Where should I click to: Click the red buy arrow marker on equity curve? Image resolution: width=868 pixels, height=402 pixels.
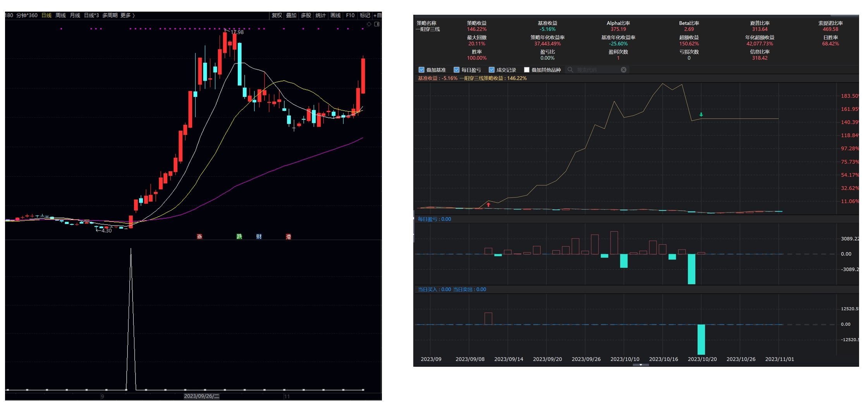pyautogui.click(x=488, y=205)
